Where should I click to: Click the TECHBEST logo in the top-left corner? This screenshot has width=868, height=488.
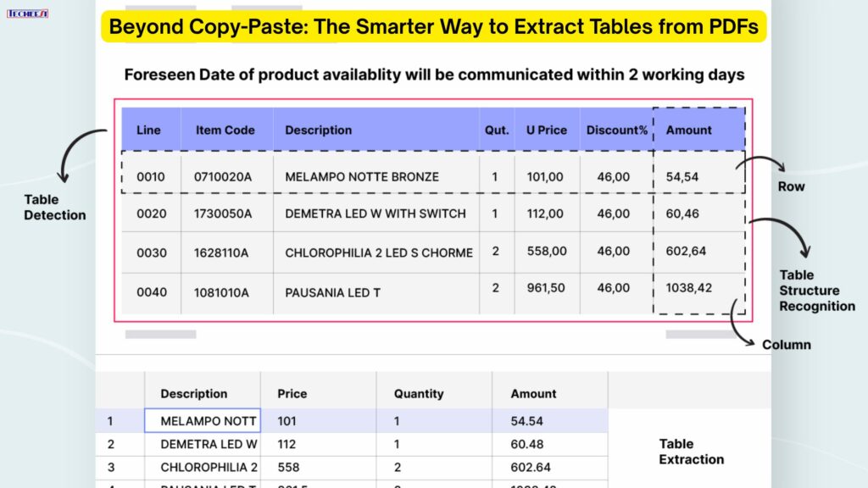[28, 12]
